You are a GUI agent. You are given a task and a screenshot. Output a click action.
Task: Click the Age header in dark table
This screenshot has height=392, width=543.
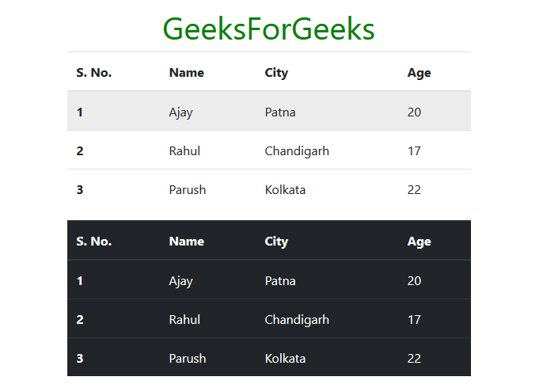click(419, 242)
